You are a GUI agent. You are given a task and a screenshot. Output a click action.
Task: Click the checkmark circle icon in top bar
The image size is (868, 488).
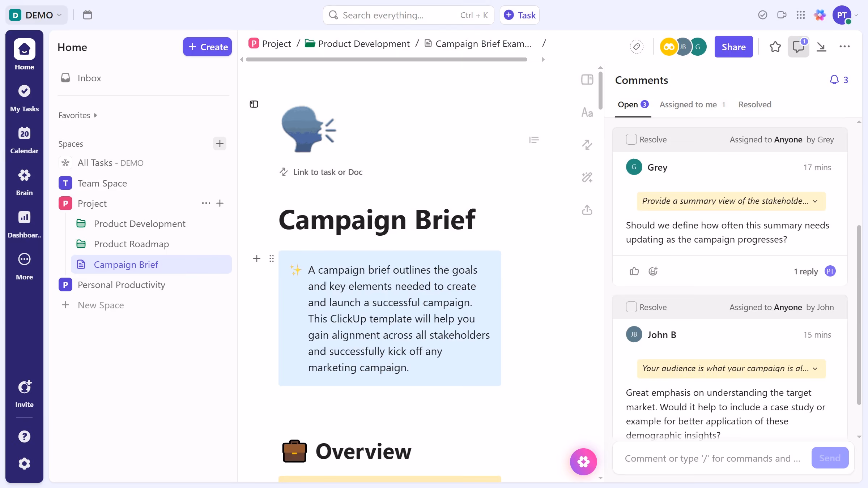pos(763,15)
